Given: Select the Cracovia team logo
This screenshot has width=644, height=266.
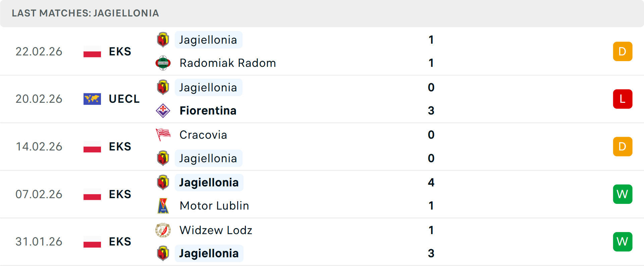Looking at the screenshot, I should click(163, 135).
